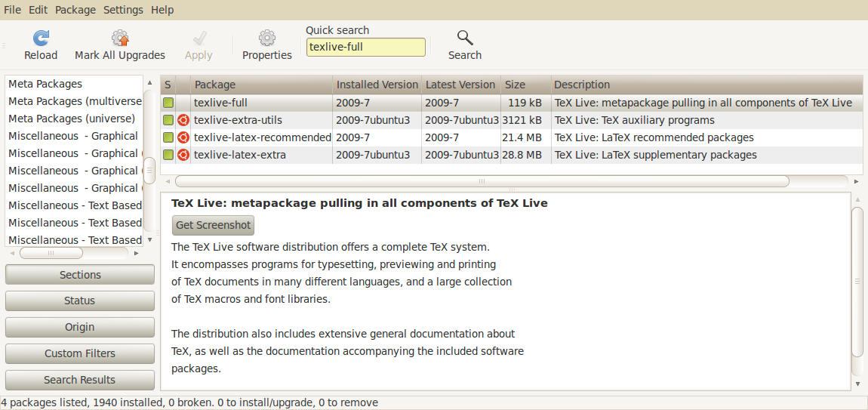Click category list scroll down arrow
The image size is (868, 410).
[149, 240]
